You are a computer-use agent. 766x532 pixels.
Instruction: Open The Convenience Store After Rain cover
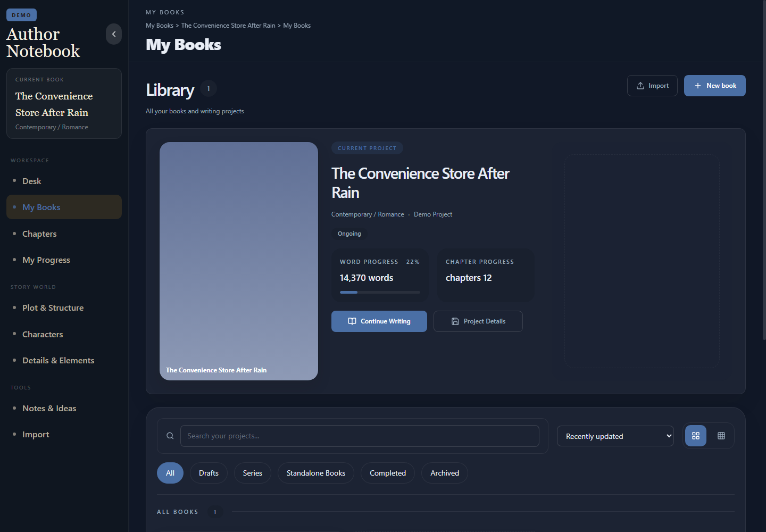[x=239, y=261]
